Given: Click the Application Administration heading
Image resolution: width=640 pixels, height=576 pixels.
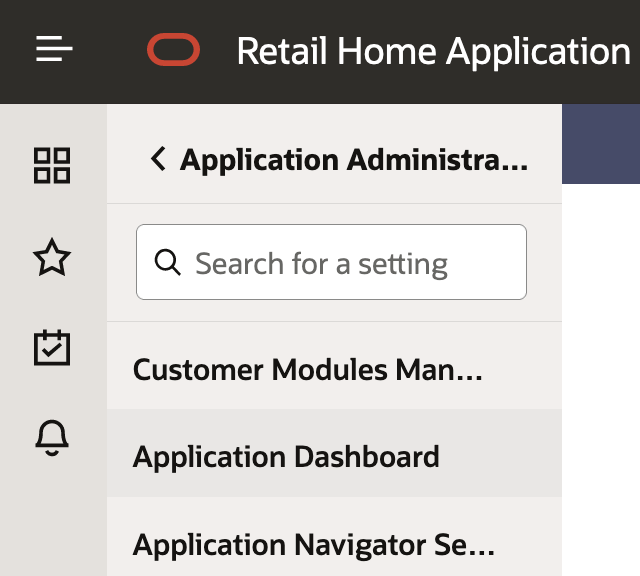Looking at the screenshot, I should click(354, 160).
